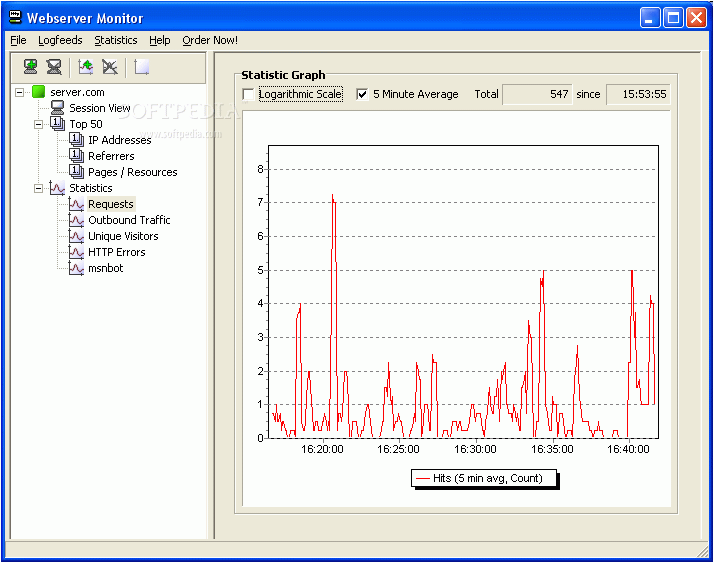The width and height of the screenshot is (714, 562).
Task: Click the IP Addresses list icon
Action: [76, 140]
